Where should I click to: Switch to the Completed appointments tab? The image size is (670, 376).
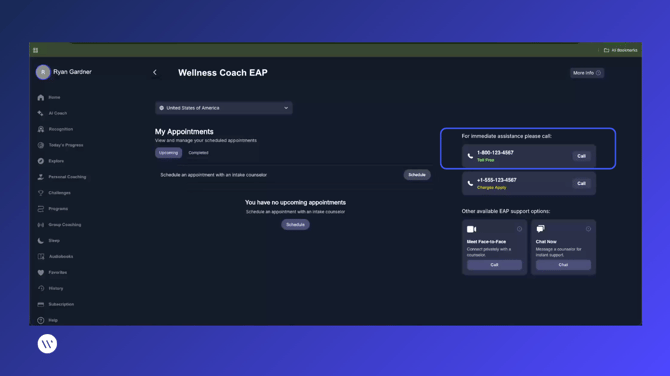coord(198,153)
